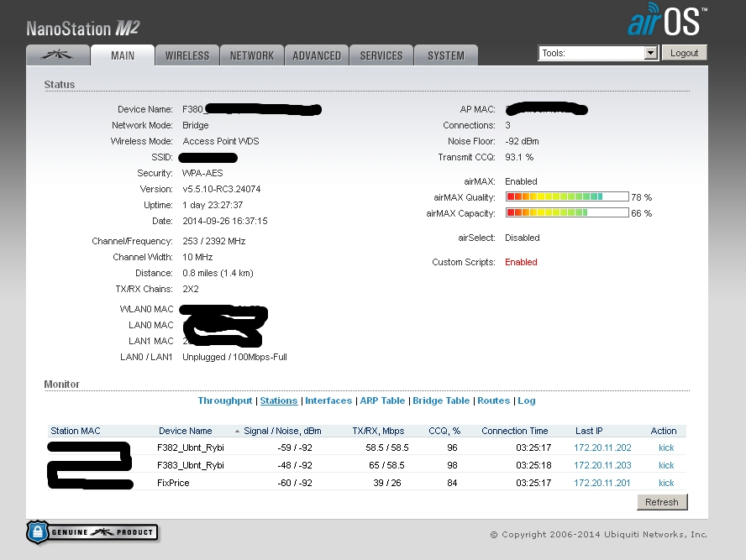
Task: Switch to the MAIN tab
Action: pyautogui.click(x=123, y=55)
